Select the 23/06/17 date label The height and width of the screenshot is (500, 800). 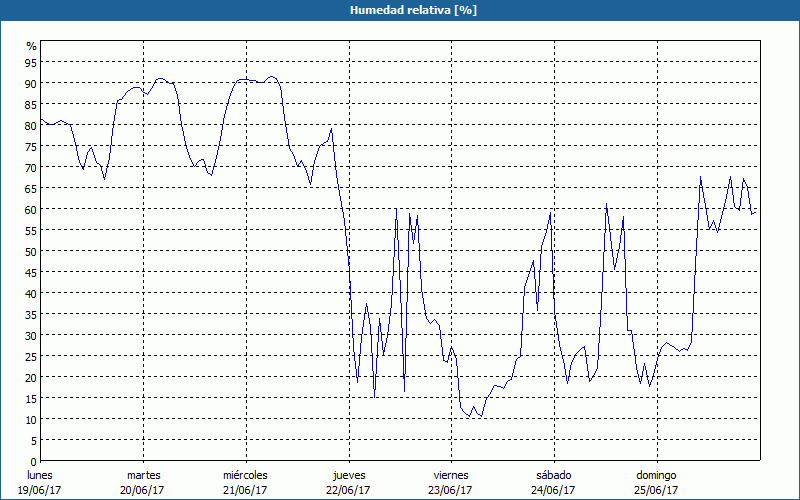click(451, 490)
